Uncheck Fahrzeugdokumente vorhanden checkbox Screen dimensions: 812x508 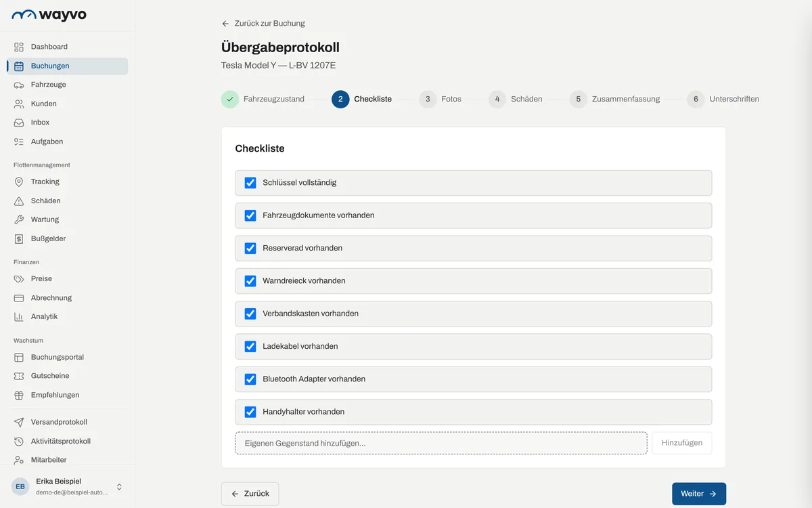click(x=250, y=215)
